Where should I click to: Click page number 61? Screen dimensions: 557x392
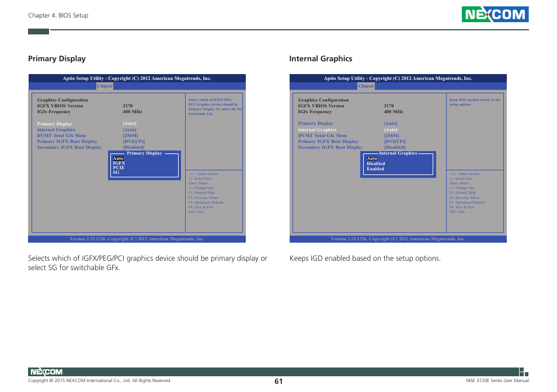[278, 381]
